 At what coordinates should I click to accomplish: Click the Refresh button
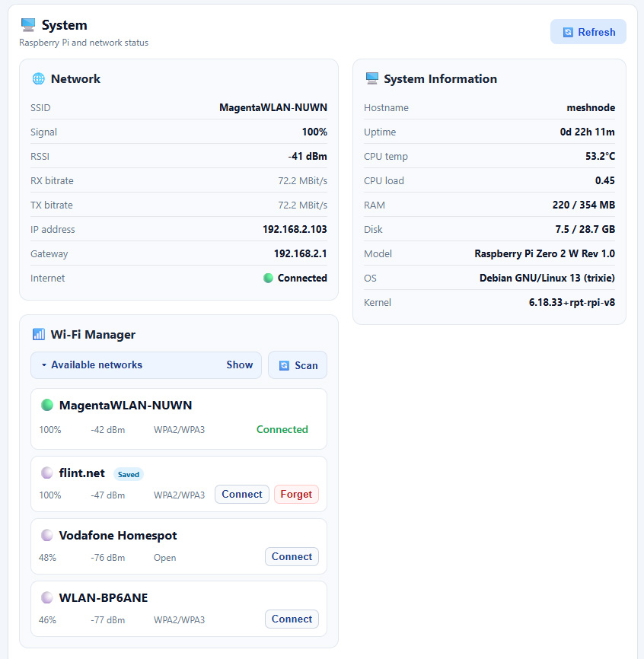coord(588,32)
